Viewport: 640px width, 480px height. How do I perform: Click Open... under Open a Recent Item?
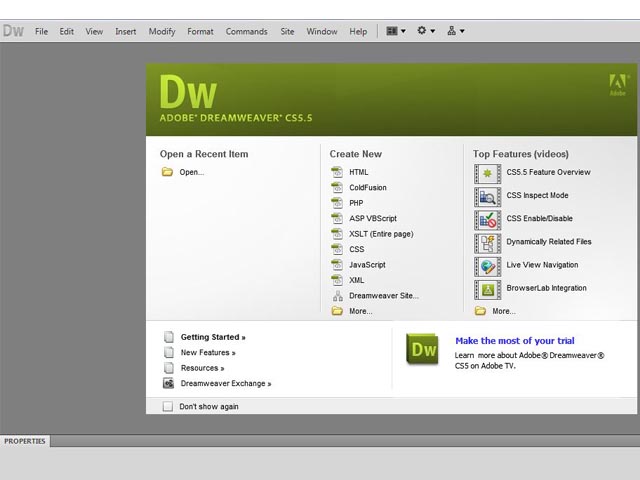[x=191, y=172]
